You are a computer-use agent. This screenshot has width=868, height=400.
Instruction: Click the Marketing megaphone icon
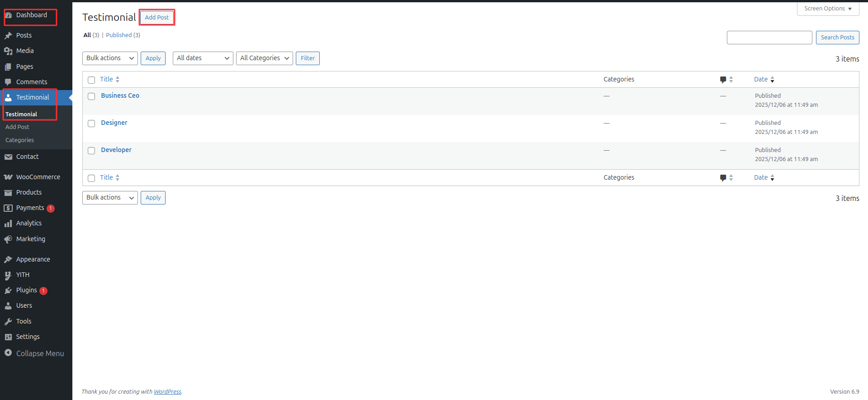point(8,239)
